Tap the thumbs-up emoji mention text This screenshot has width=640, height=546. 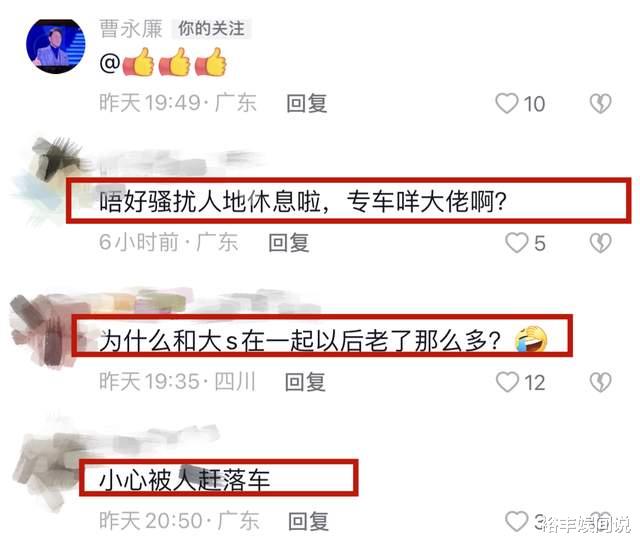click(163, 62)
